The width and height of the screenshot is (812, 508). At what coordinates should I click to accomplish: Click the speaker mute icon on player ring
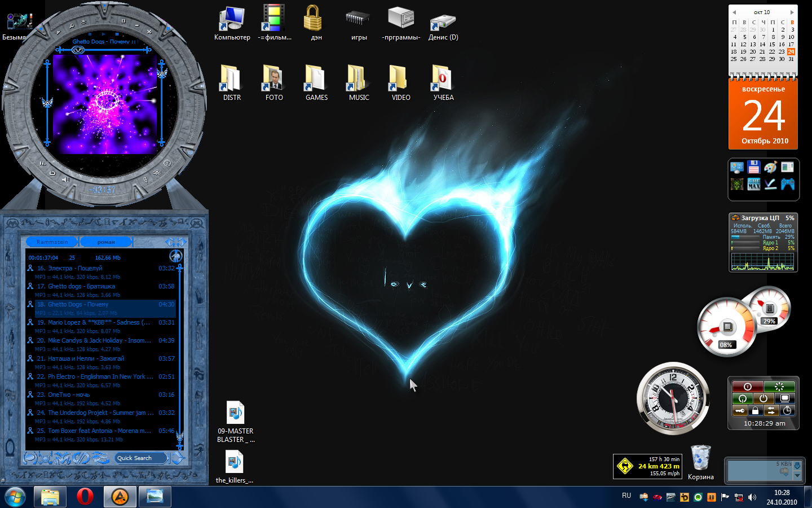pos(66,180)
